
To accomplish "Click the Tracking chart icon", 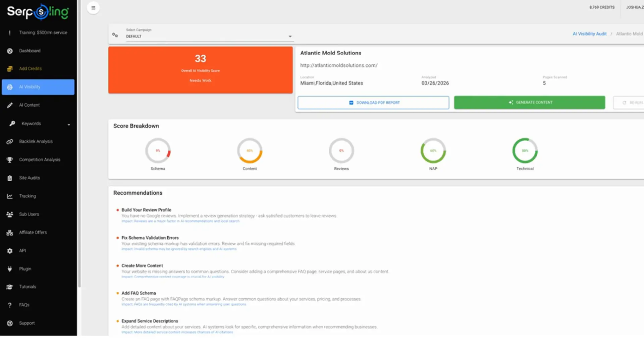I will [10, 196].
